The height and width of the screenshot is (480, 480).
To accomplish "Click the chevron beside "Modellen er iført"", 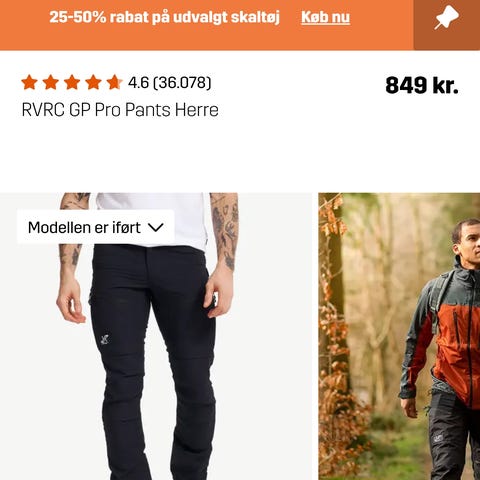I will pos(155,228).
